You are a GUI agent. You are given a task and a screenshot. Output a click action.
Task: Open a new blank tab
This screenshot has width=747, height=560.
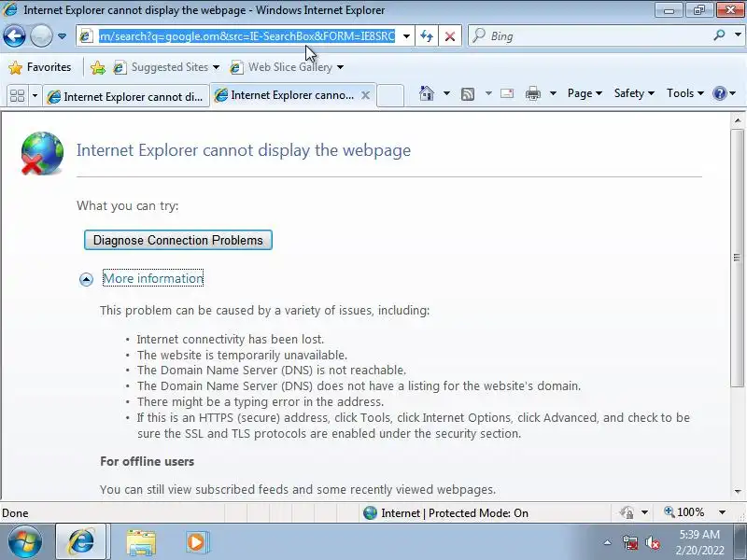[x=390, y=95]
